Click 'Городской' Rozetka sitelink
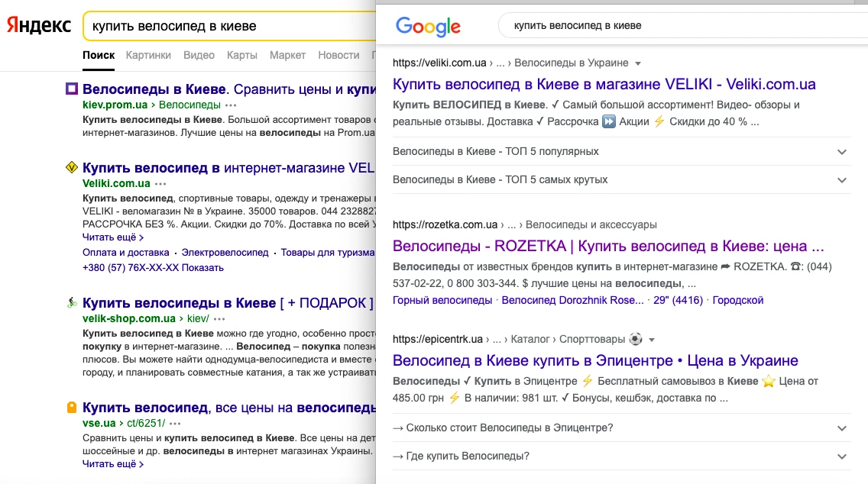The width and height of the screenshot is (868, 484). click(x=738, y=300)
